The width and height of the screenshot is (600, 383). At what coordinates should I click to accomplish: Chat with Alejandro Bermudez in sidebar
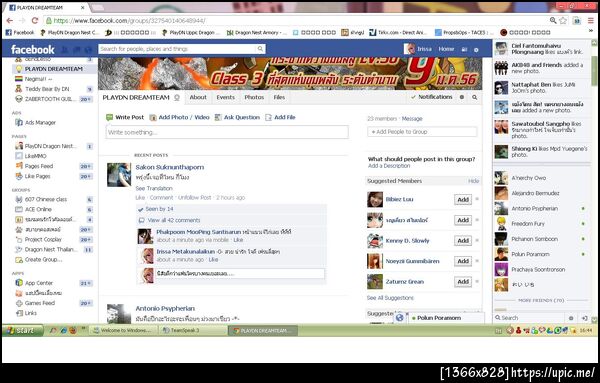point(540,193)
